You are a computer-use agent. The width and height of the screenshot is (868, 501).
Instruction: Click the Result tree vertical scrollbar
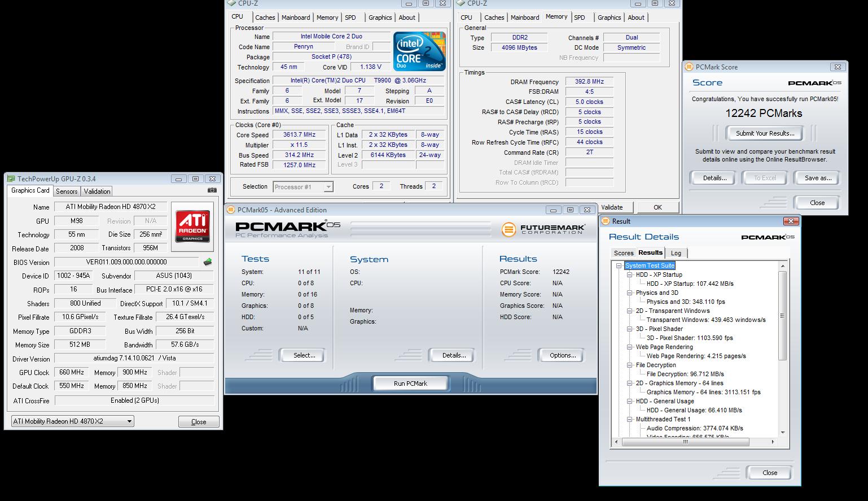click(782, 316)
